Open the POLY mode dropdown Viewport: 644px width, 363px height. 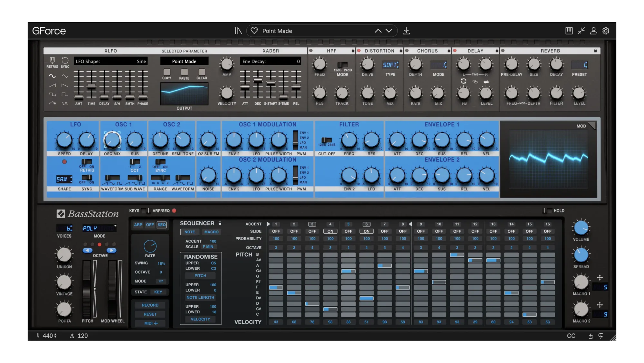(x=99, y=228)
